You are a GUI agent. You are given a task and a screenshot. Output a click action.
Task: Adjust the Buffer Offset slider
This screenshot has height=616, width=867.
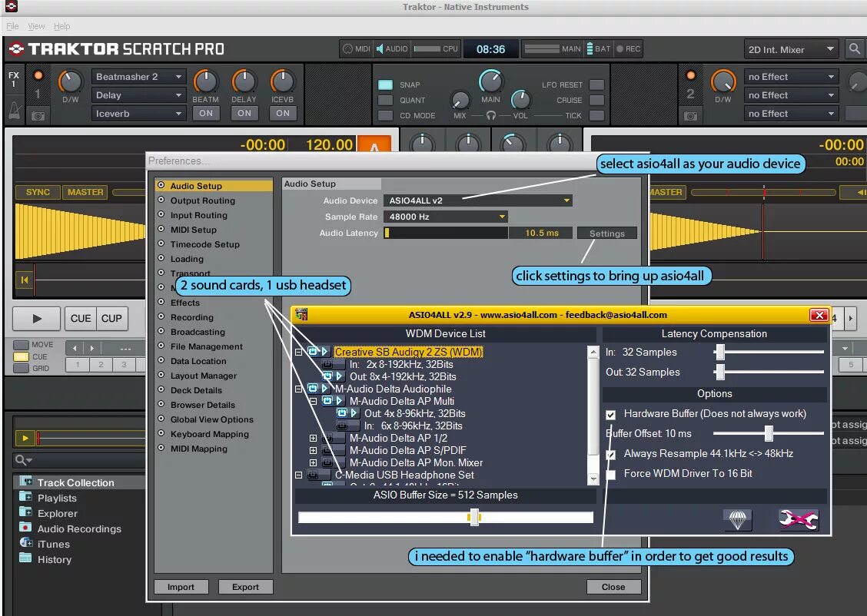(x=769, y=433)
